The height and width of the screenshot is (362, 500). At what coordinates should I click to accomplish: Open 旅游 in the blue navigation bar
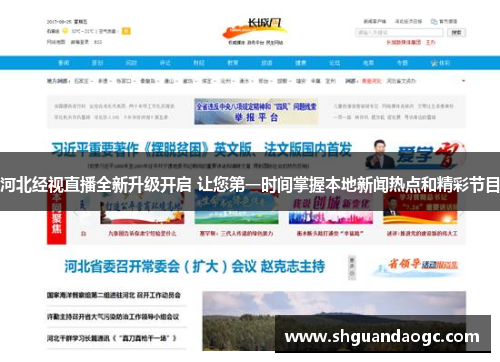coord(267,63)
